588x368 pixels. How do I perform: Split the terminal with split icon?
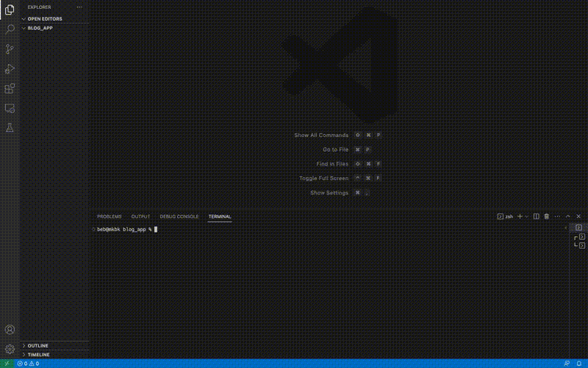537,216
